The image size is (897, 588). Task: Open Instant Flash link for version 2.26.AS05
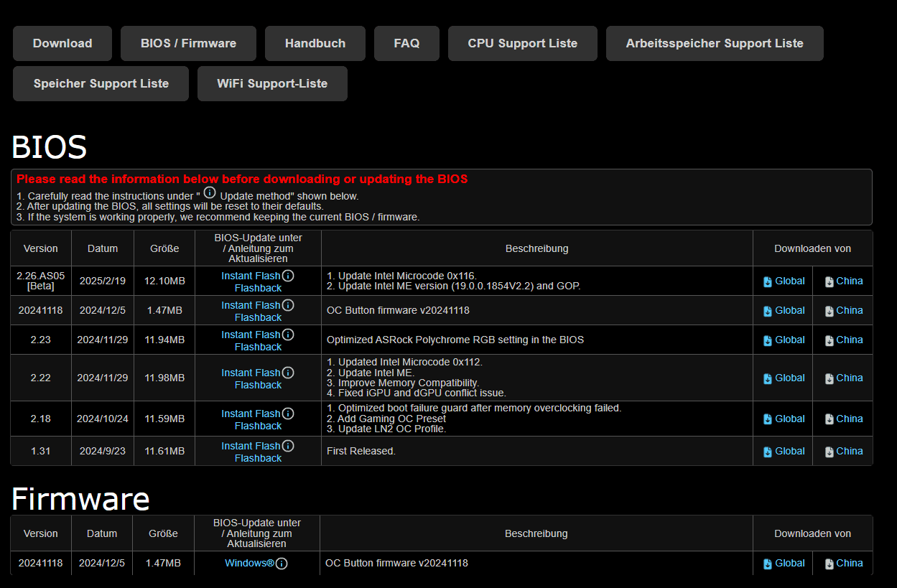pyautogui.click(x=251, y=276)
